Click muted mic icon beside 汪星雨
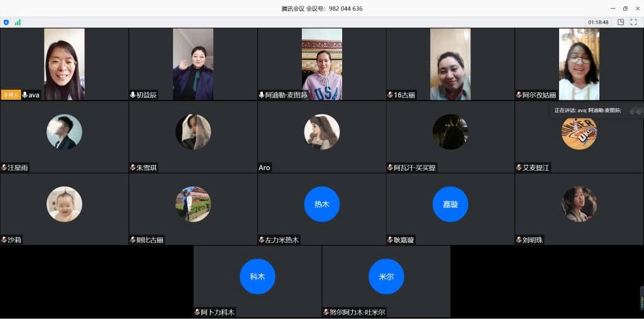This screenshot has height=319, width=644. tap(4, 168)
